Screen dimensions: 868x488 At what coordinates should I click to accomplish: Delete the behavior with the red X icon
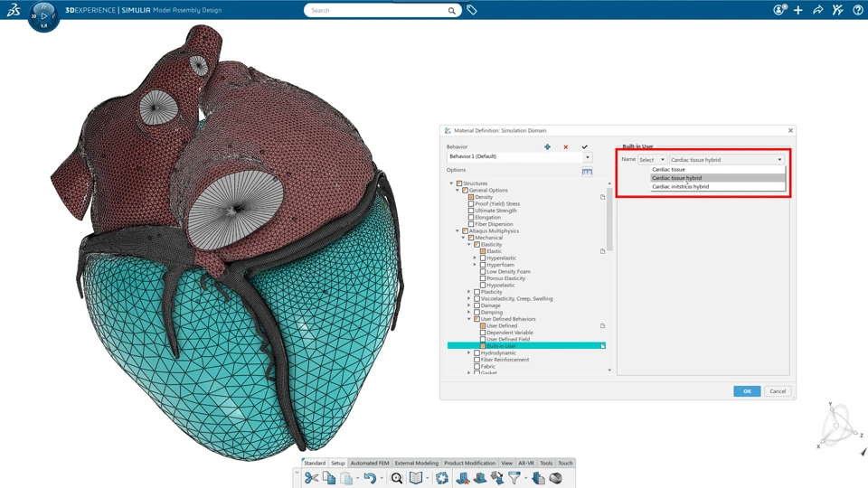click(566, 147)
